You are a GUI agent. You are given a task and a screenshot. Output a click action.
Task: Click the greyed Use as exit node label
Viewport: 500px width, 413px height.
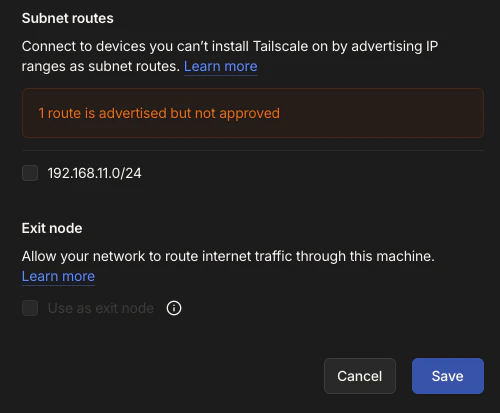coord(101,308)
